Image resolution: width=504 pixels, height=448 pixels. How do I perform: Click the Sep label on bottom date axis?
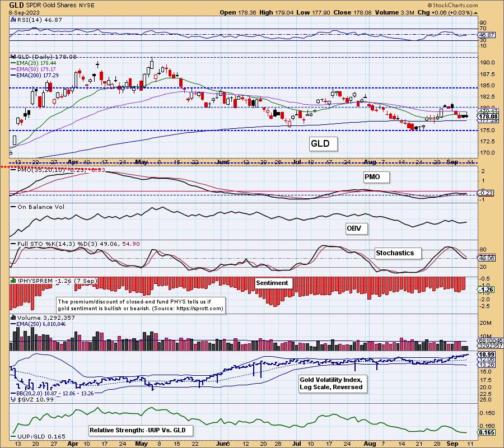coord(452,444)
